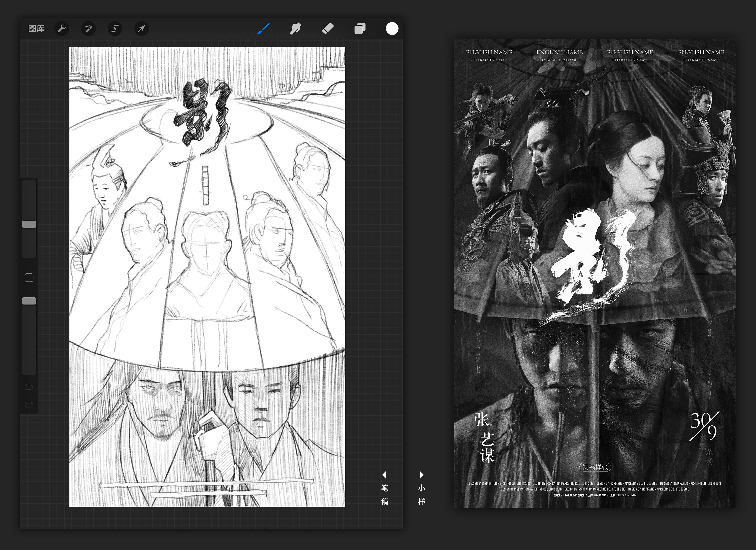Open the Actions wrench menu
Viewport: 756px width, 550px height.
tap(62, 29)
